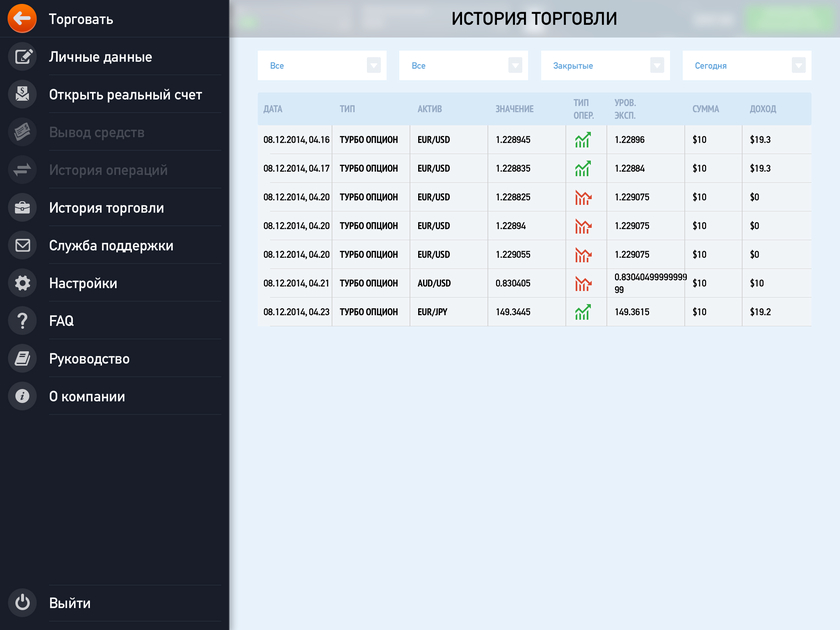Select 'Торговать' menu item
This screenshot has width=840, height=630.
[81, 19]
